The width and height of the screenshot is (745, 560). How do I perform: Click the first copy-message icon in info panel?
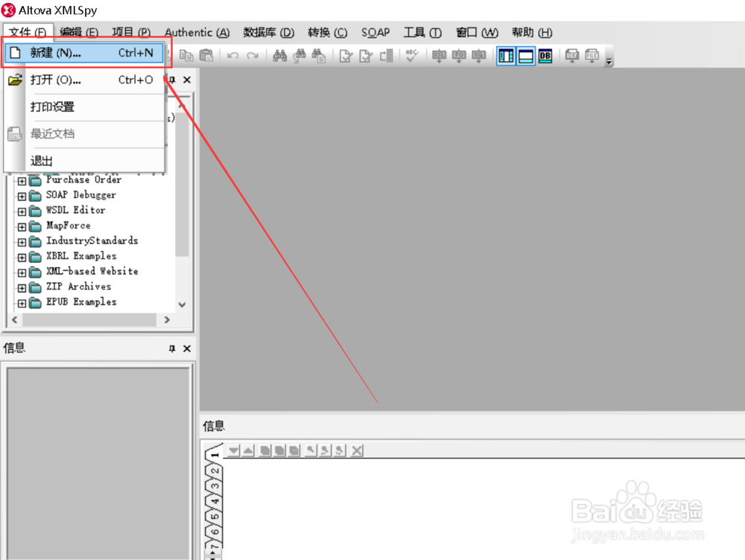[265, 451]
